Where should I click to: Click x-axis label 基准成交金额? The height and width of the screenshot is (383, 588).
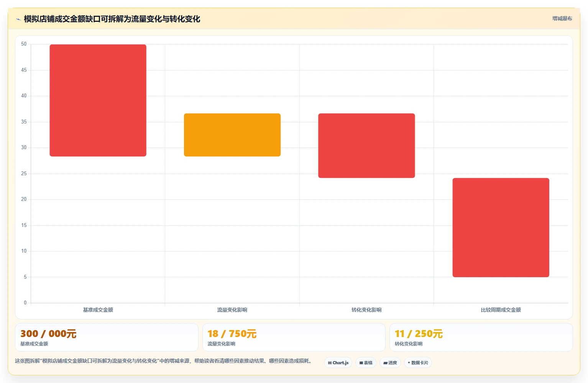coord(98,310)
